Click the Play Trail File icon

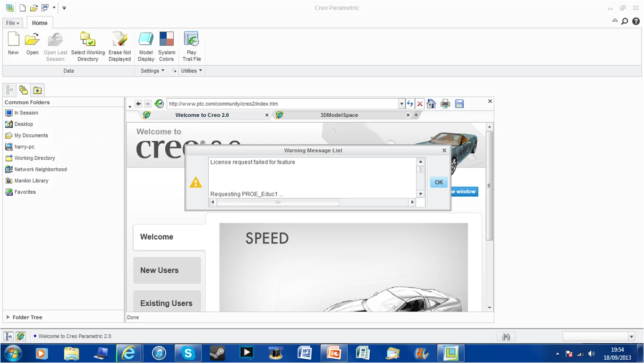[191, 39]
